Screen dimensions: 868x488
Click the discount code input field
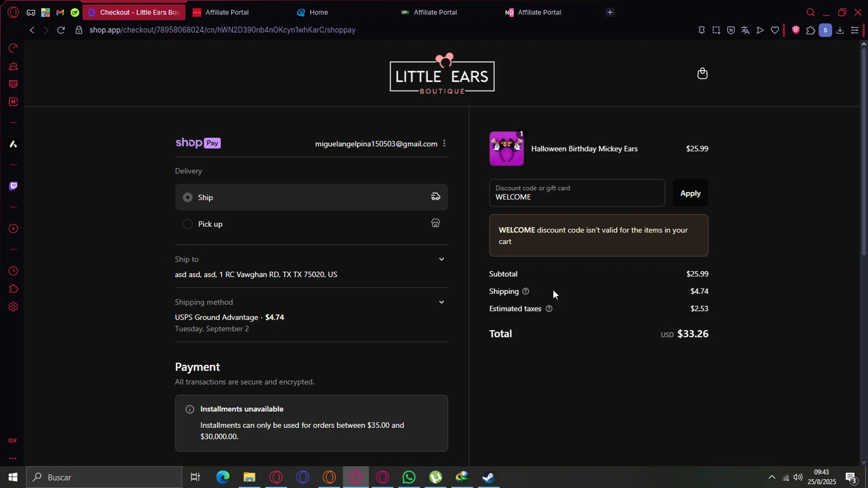577,193
